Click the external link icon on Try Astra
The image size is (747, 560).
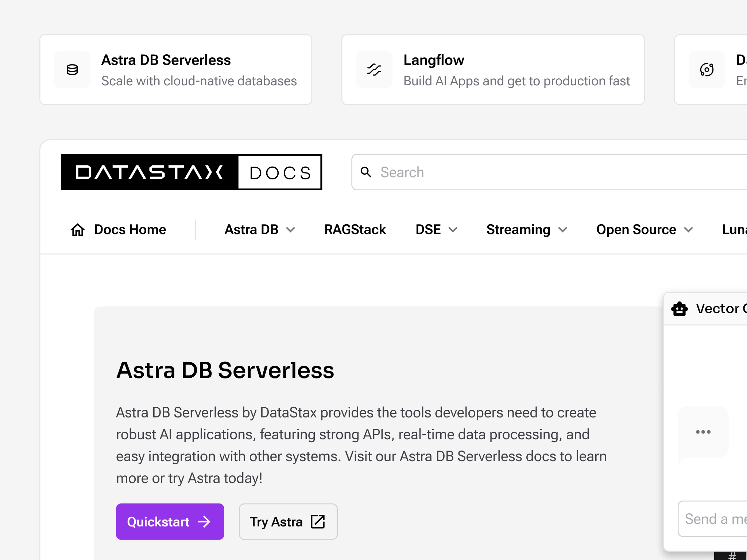pos(318,522)
